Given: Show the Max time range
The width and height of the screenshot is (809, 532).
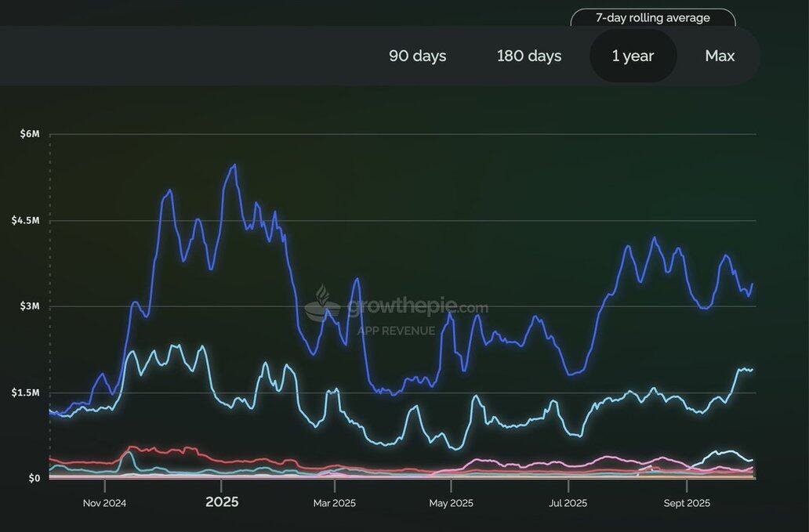Looking at the screenshot, I should pyautogui.click(x=720, y=56).
